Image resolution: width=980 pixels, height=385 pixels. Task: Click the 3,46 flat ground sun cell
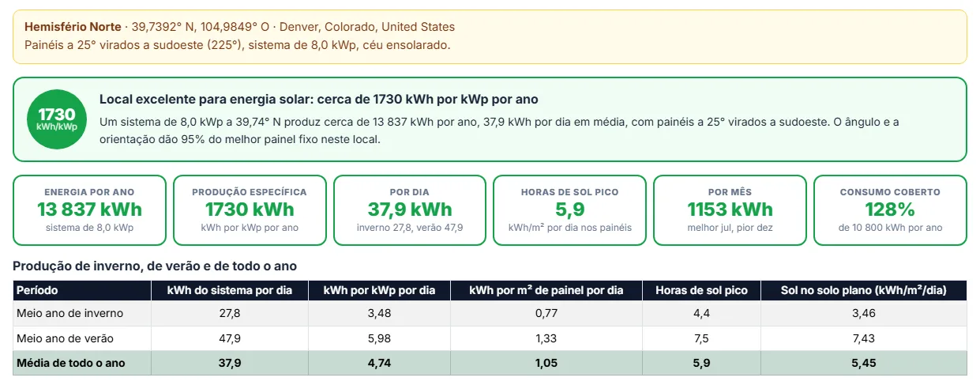click(863, 313)
